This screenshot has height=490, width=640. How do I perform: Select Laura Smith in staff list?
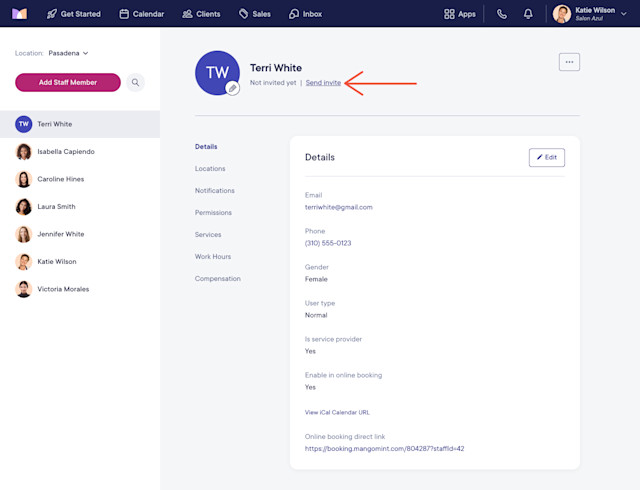pos(80,207)
